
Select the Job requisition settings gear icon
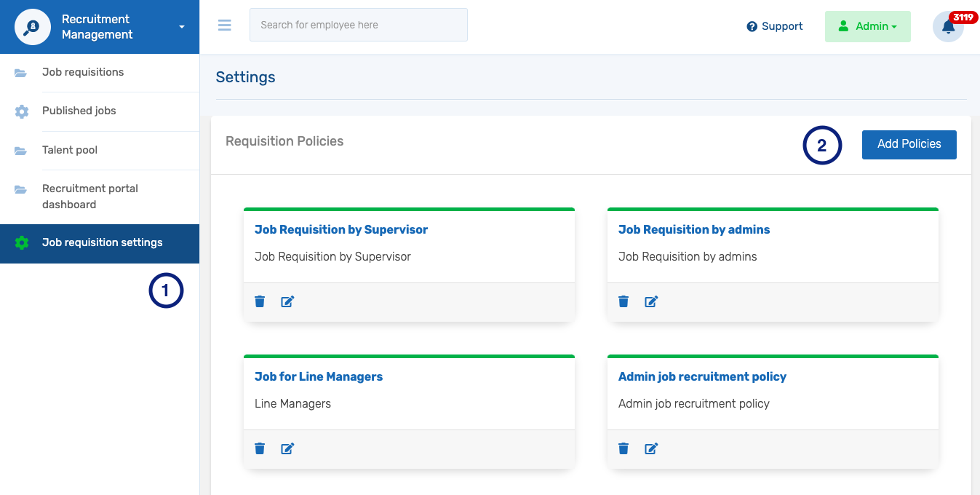[x=20, y=242]
